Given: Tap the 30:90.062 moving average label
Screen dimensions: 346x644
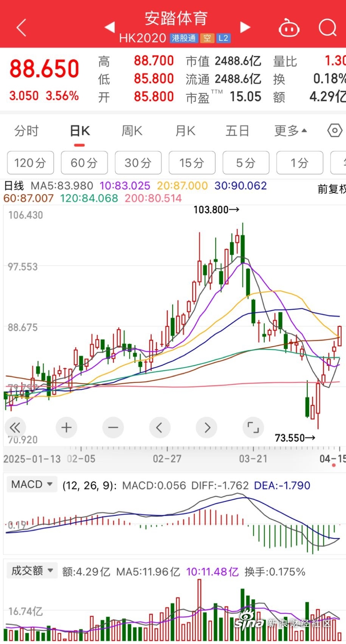Looking at the screenshot, I should tap(240, 186).
